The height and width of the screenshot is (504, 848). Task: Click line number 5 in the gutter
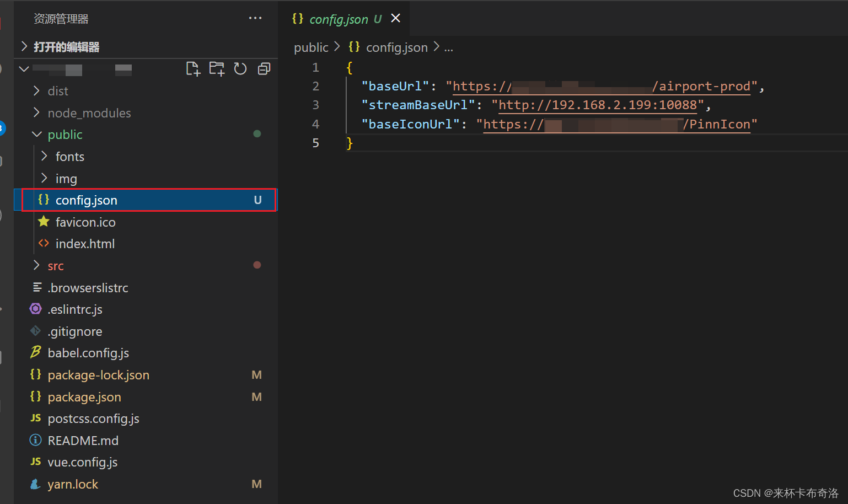[x=316, y=143]
